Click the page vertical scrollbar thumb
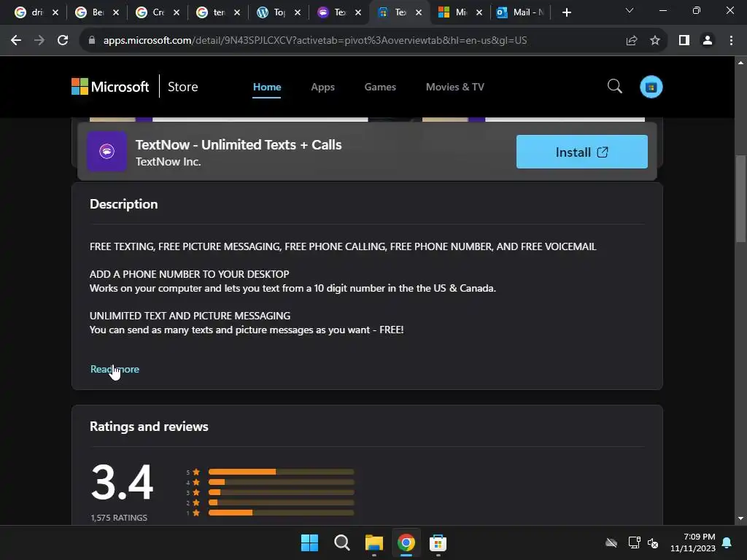This screenshot has width=747, height=560. pos(740,199)
